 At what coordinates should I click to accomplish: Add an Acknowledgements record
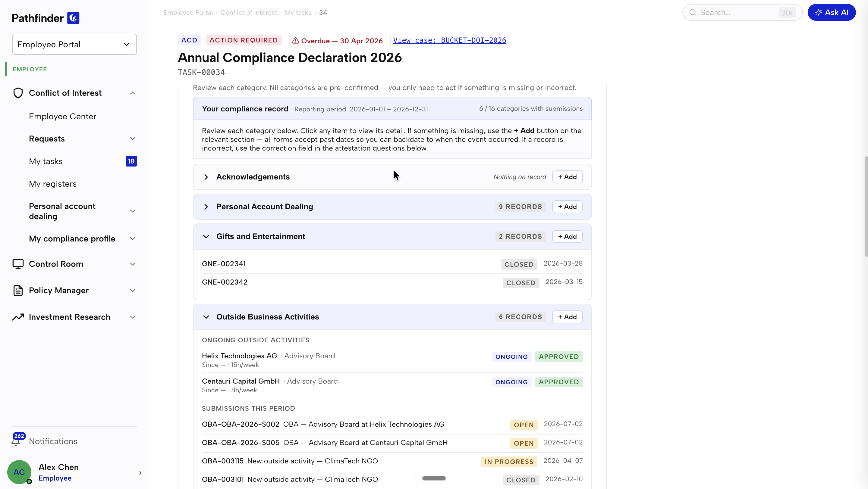coord(568,177)
